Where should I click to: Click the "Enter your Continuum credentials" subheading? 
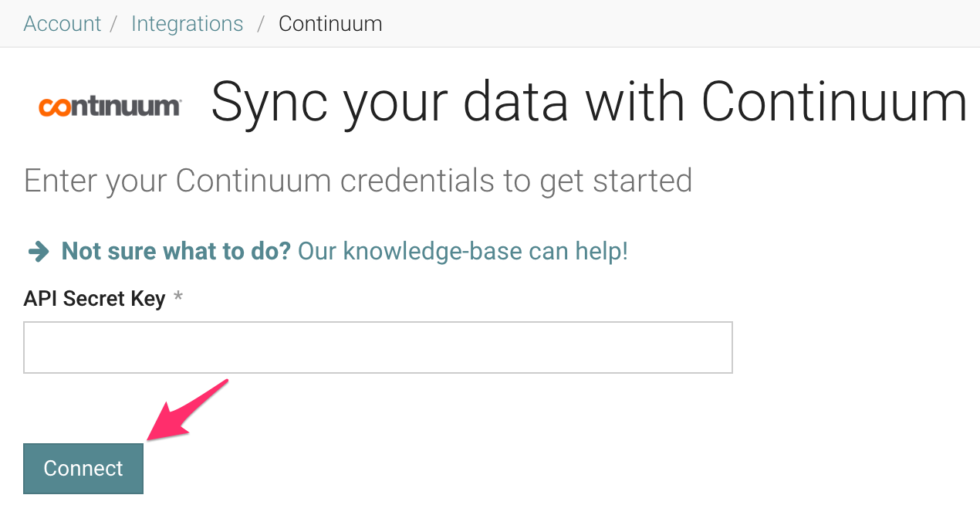(x=357, y=181)
